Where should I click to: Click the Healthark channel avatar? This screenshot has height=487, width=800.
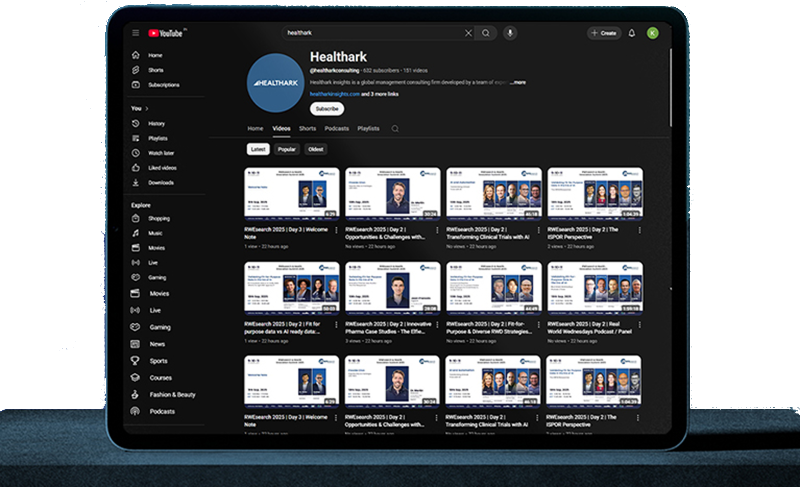click(x=276, y=83)
